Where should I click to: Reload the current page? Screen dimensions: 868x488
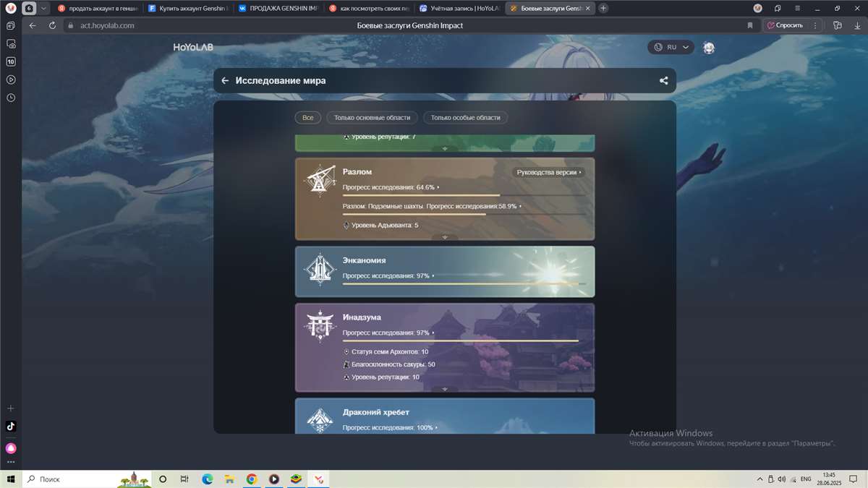click(x=52, y=25)
